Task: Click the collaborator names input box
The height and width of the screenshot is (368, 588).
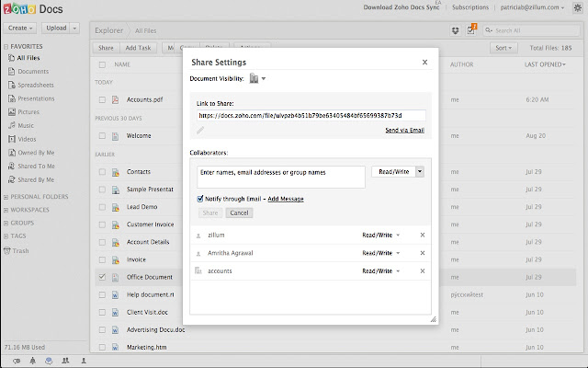Action: 281,177
